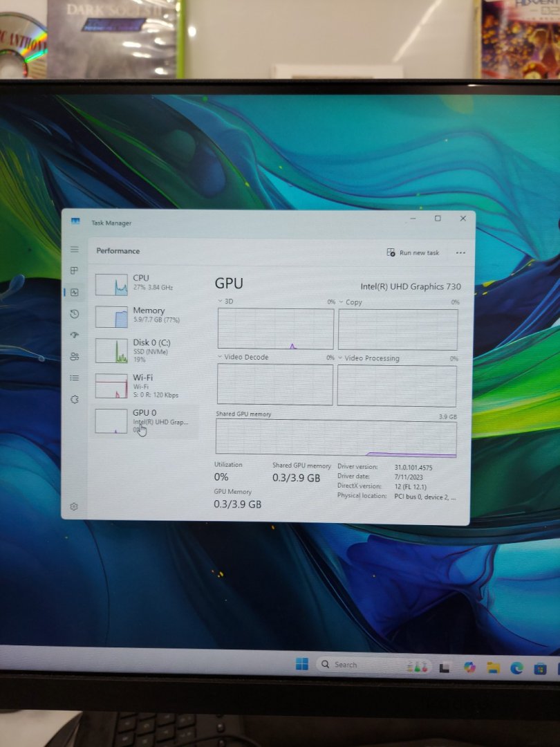
Task: Open Task Manager Settings gear icon
Action: click(x=75, y=506)
